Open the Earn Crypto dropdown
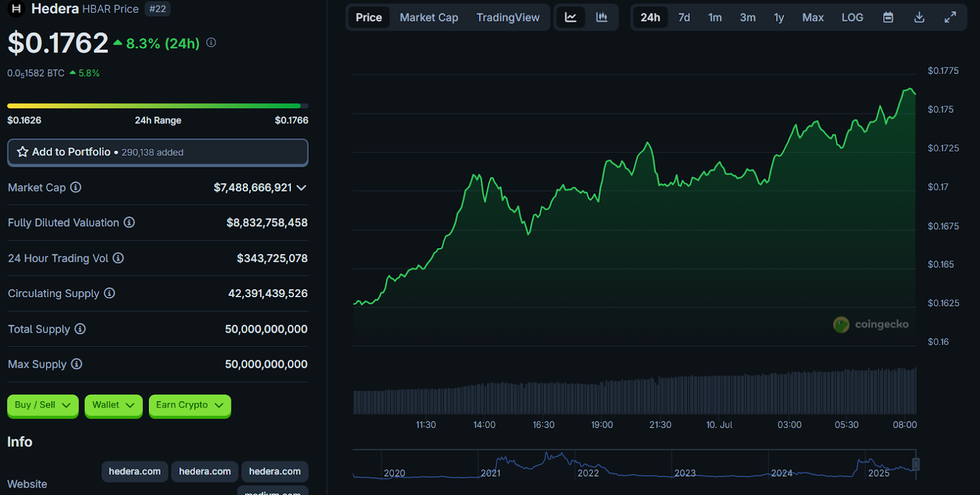 pos(190,405)
